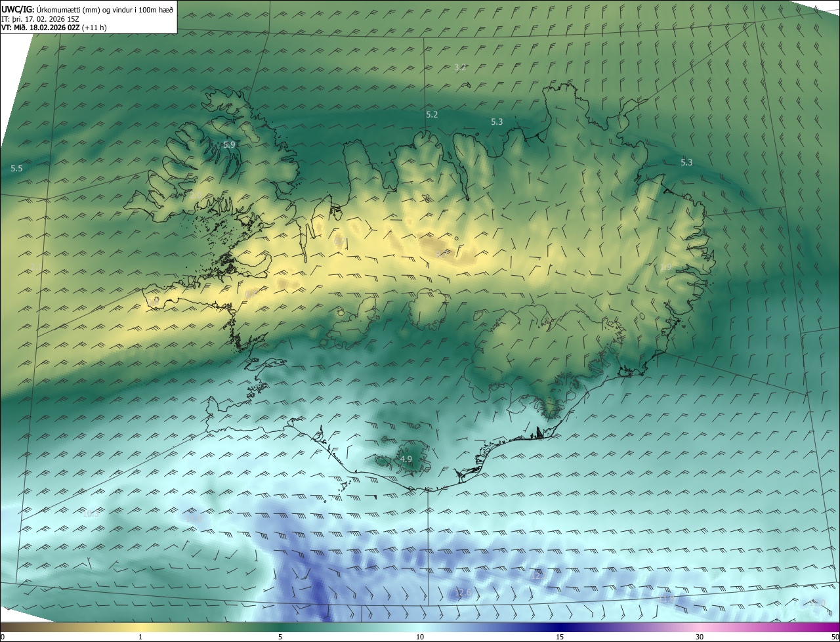Click the 5.9 value in the Westfjords
This screenshot has width=840, height=642.
click(x=229, y=144)
